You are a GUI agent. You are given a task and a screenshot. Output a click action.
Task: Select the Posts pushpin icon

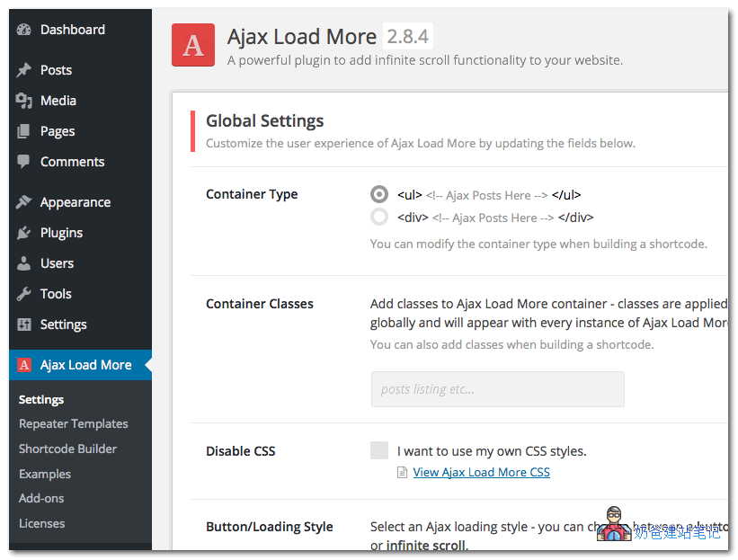click(x=24, y=69)
